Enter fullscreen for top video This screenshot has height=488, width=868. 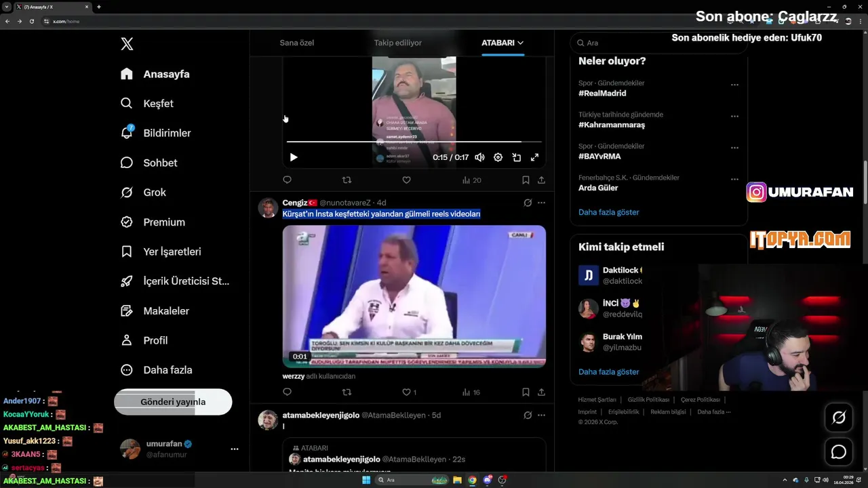point(534,157)
